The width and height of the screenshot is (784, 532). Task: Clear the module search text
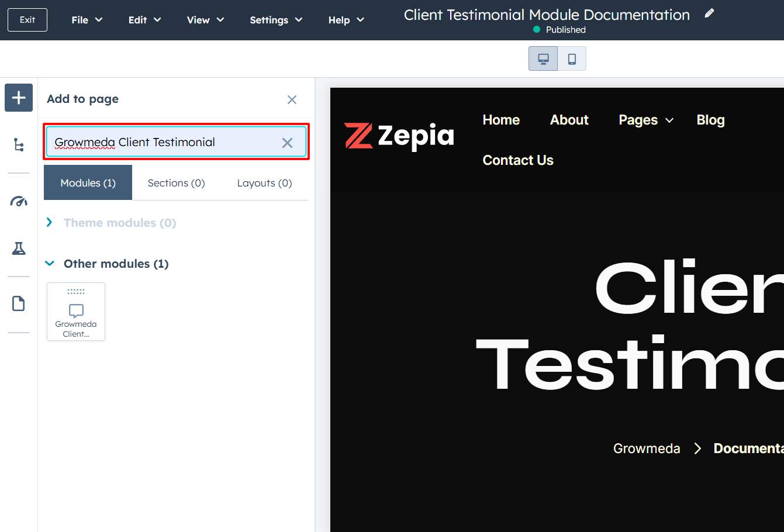[287, 143]
